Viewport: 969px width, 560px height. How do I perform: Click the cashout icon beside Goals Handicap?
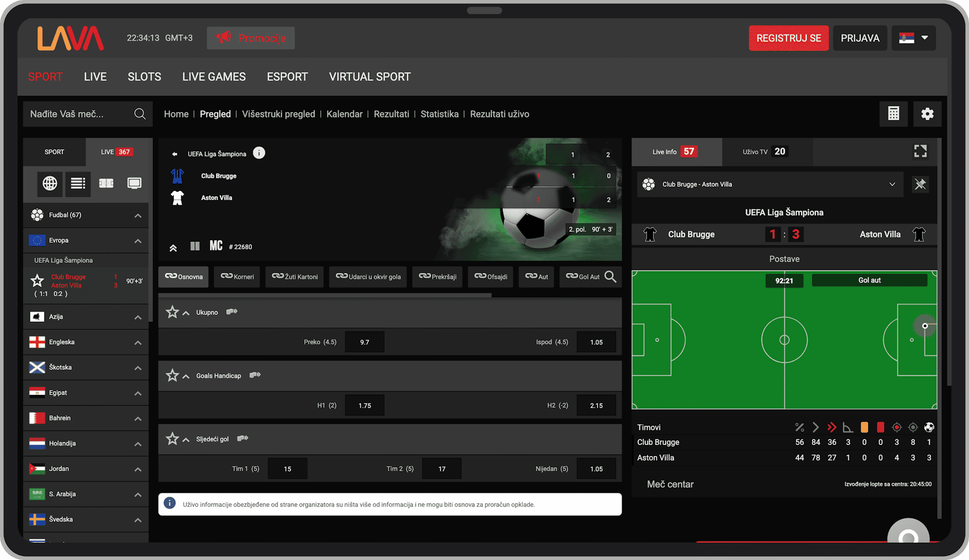[x=255, y=375]
